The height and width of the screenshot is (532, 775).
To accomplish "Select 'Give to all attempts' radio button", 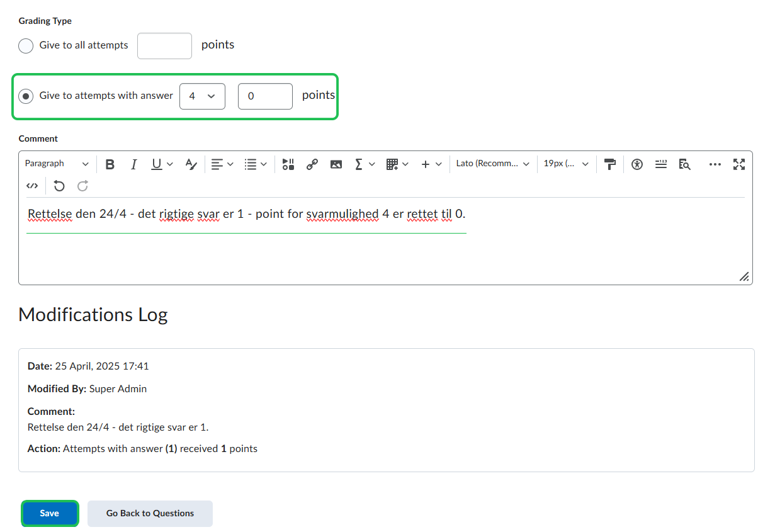I will [26, 46].
